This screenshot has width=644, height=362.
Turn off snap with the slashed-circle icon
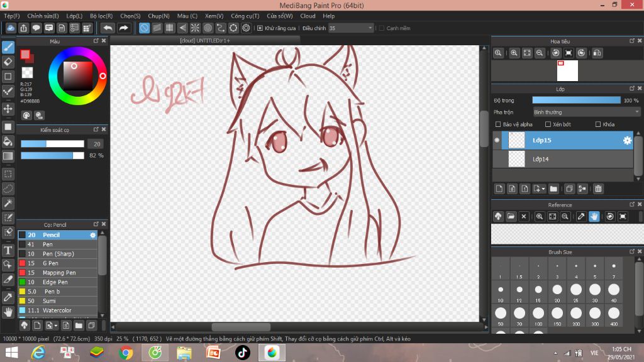coord(144,28)
